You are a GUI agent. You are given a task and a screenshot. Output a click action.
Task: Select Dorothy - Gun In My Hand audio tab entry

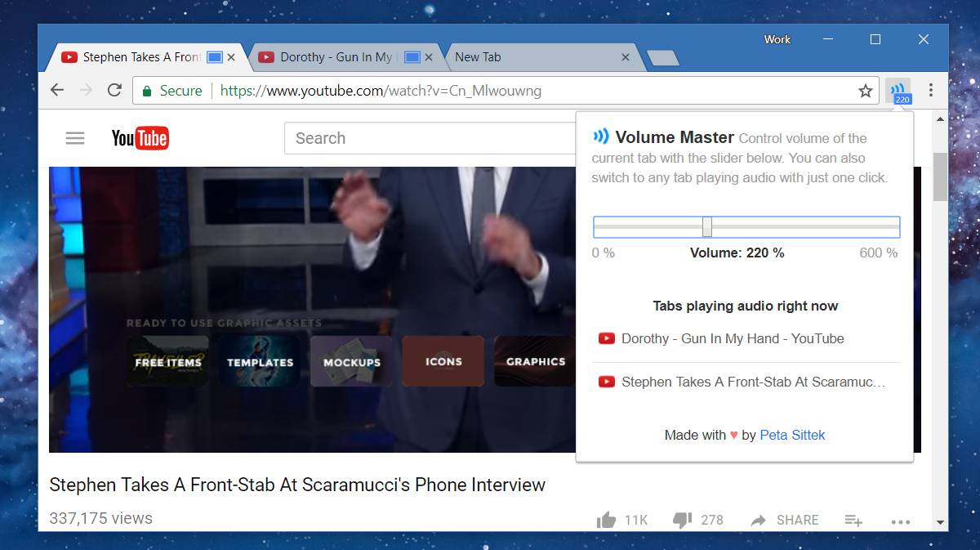[732, 338]
